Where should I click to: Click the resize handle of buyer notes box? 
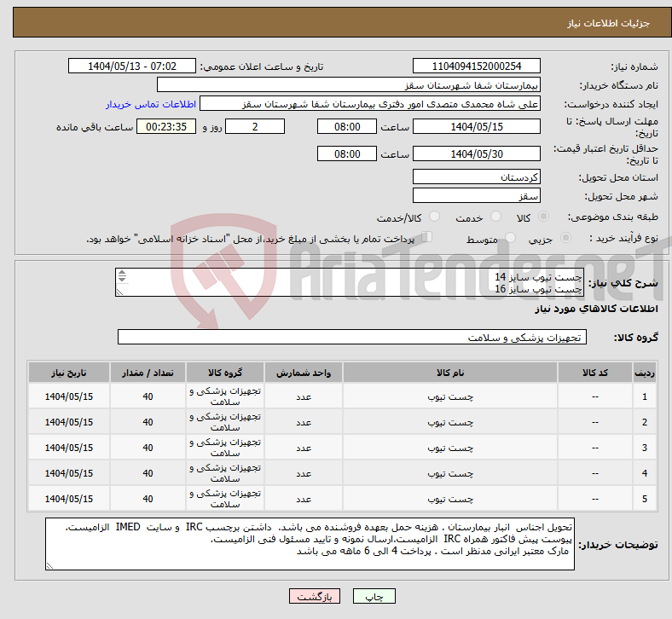pyautogui.click(x=49, y=566)
